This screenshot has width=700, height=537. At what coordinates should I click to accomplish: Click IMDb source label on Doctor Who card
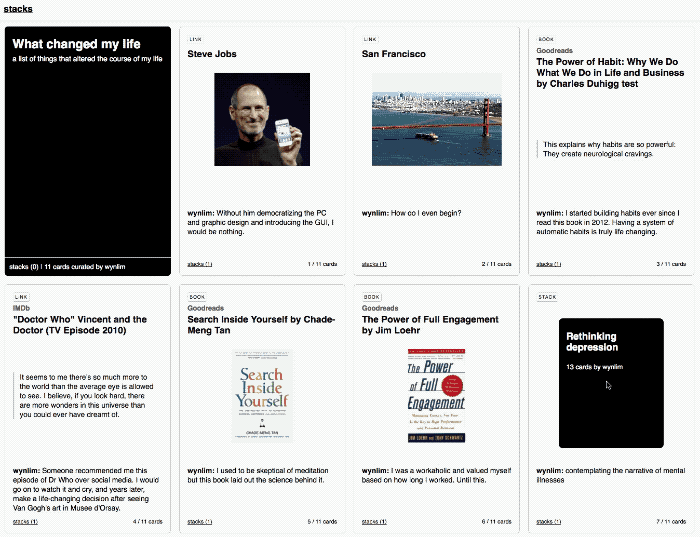(x=21, y=308)
